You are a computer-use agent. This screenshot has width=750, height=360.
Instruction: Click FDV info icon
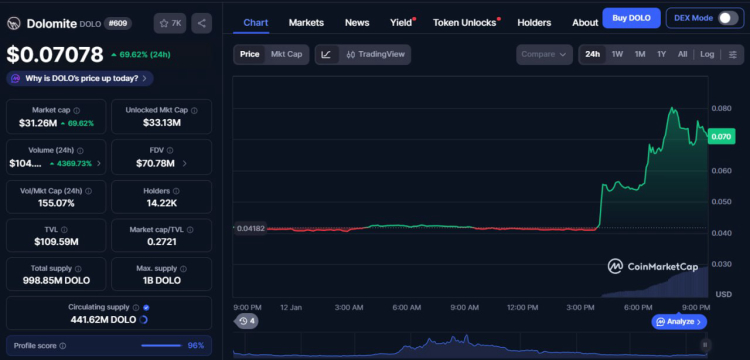point(170,151)
